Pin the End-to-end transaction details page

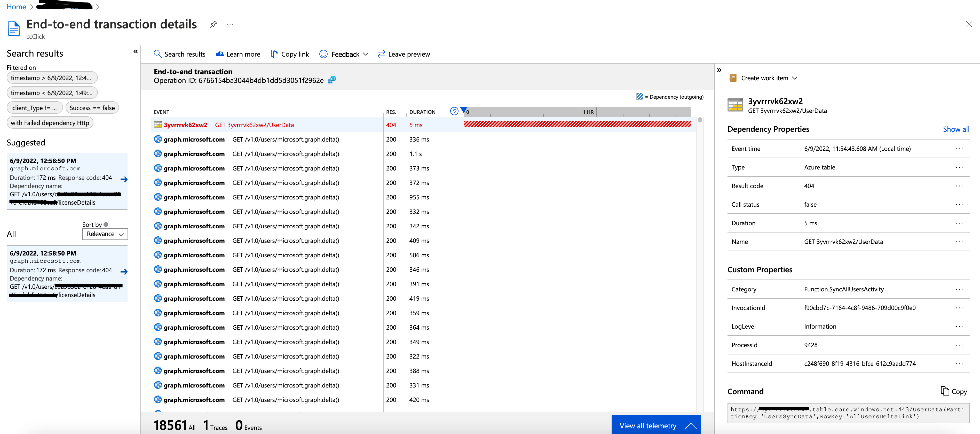(213, 24)
